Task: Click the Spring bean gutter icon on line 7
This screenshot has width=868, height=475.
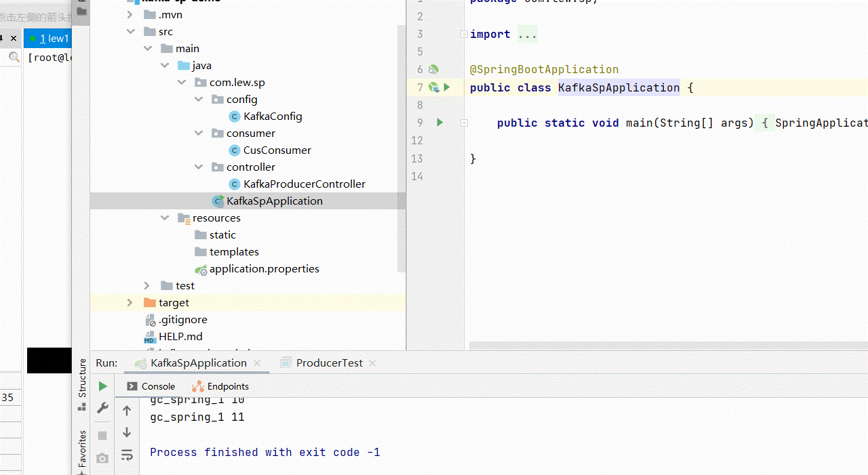Action: (434, 87)
